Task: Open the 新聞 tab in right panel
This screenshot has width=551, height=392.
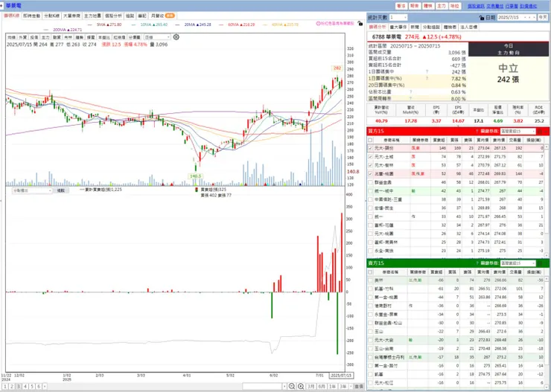Action: pos(414,27)
